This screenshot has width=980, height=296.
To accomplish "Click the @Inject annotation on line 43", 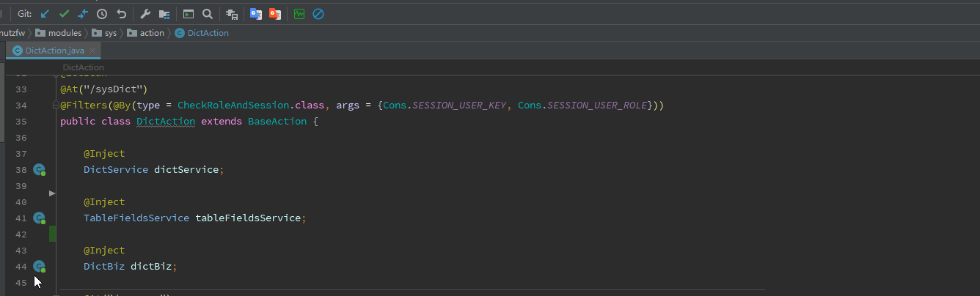I will pyautogui.click(x=104, y=251).
